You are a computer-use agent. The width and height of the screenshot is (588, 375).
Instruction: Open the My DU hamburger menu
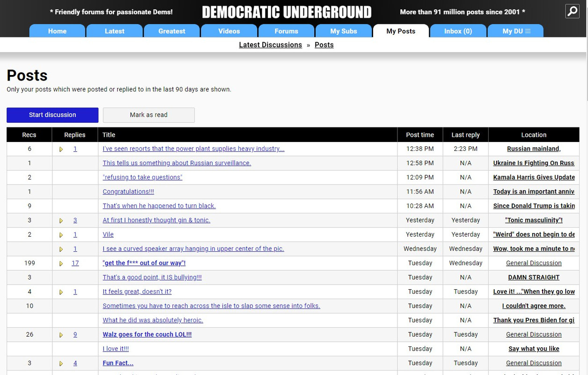pos(516,31)
